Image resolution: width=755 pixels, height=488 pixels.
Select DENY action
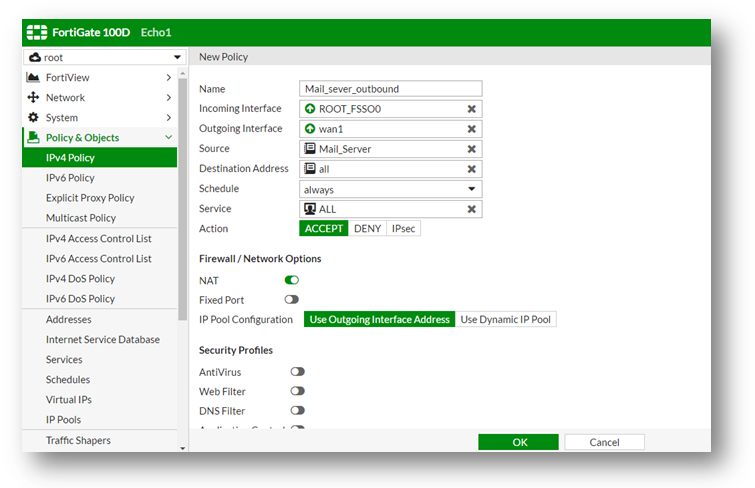[367, 228]
